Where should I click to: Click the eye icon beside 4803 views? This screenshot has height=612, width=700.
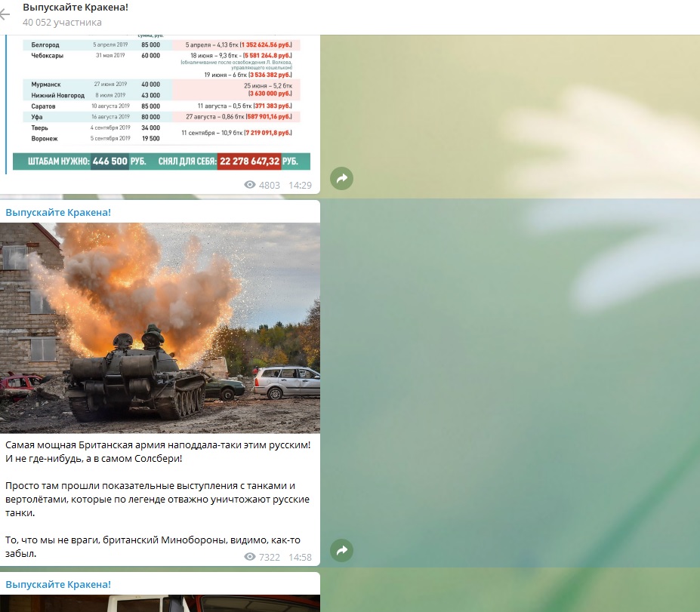tap(251, 185)
